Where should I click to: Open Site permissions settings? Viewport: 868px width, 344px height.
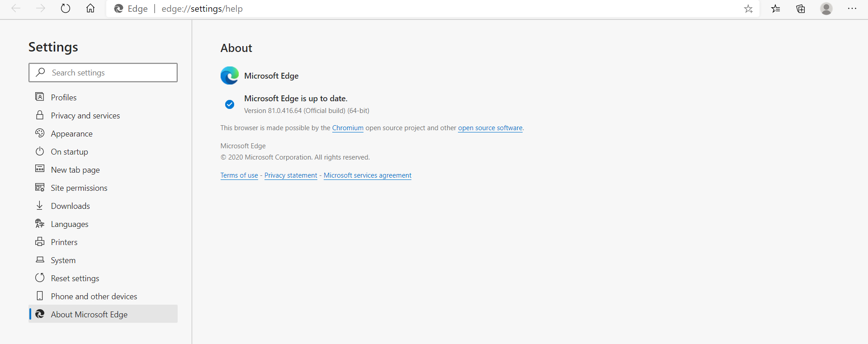point(103,188)
